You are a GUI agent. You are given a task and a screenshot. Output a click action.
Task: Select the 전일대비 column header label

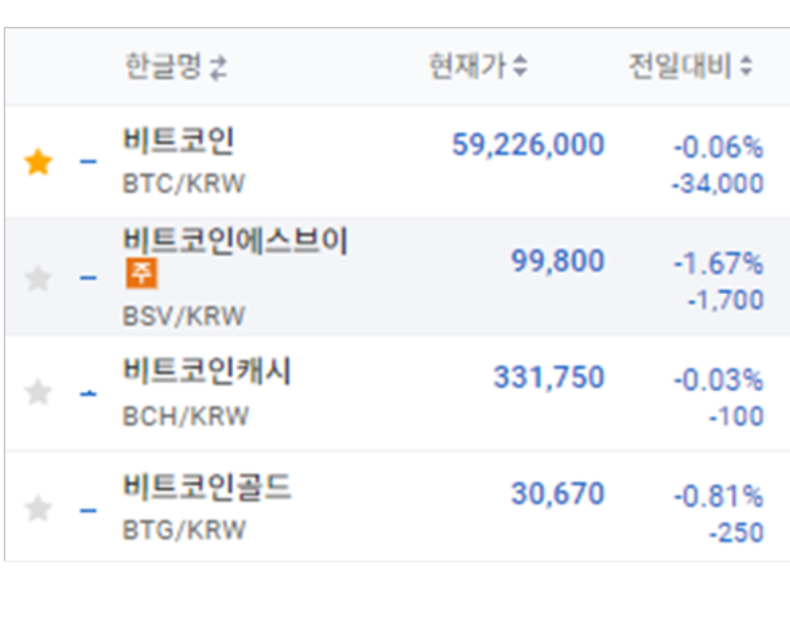tap(680, 66)
